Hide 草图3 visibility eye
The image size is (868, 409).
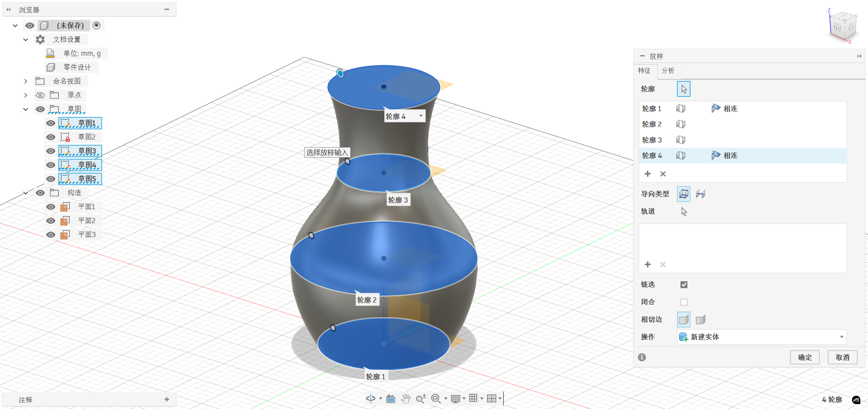(50, 151)
